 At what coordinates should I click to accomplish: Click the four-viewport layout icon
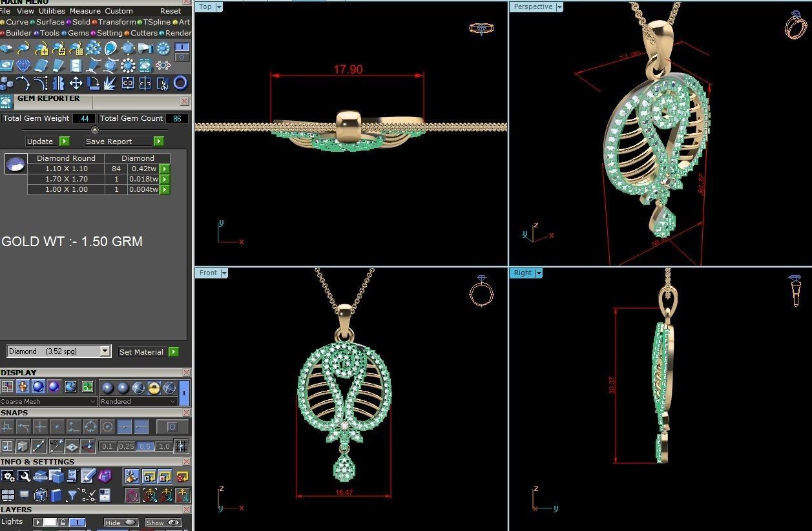click(8, 495)
